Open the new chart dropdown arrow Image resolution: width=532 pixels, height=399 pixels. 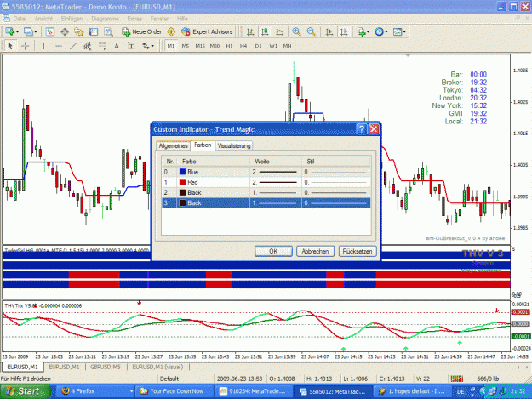coord(17,31)
